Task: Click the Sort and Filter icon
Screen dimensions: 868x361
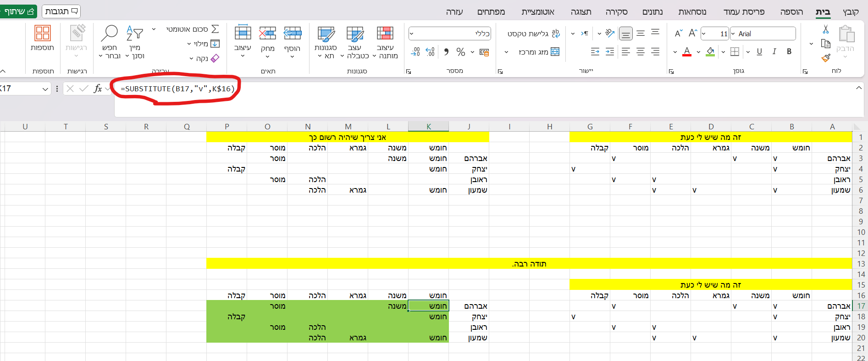Action: (x=134, y=33)
